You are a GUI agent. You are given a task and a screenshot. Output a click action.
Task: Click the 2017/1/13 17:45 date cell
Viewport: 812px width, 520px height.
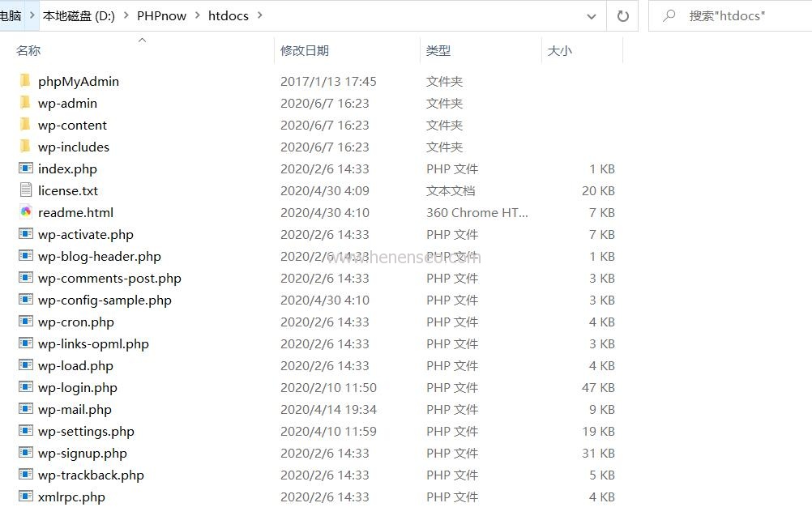click(328, 81)
